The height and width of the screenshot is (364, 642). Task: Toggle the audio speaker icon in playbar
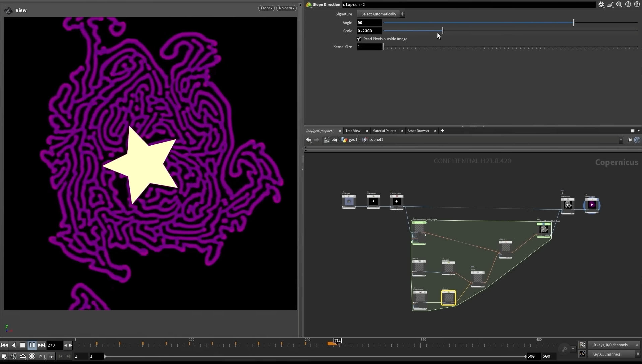click(14, 356)
